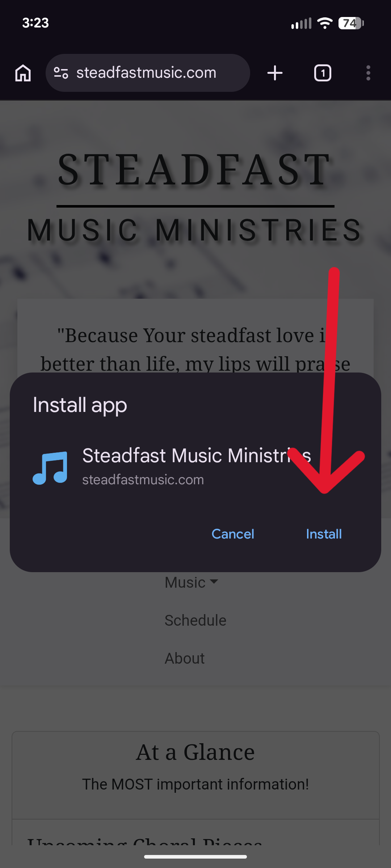Viewport: 391px width, 868px height.
Task: Open the tab switcher showing 1 tab
Action: [x=323, y=73]
